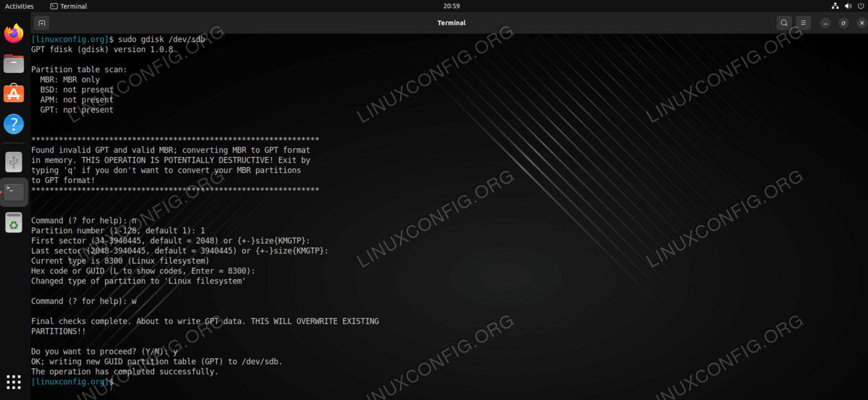868x400 pixels.
Task: Minimize the Terminal window
Action: click(x=827, y=23)
